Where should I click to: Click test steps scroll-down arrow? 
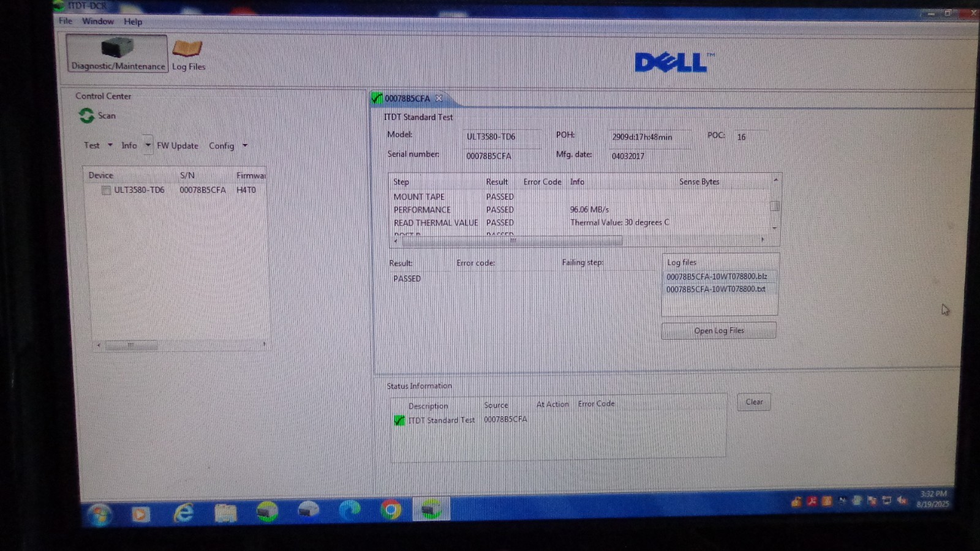tap(775, 228)
